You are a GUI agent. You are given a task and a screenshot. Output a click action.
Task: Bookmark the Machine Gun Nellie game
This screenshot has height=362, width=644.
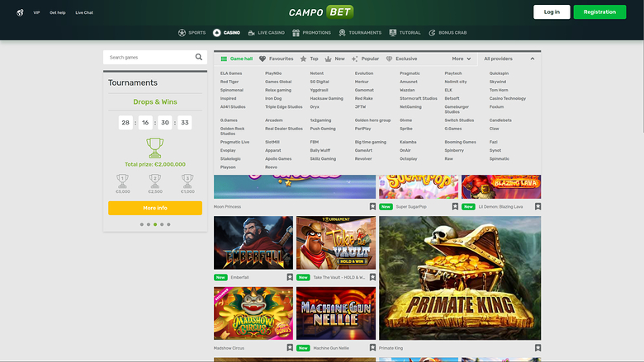tap(372, 348)
